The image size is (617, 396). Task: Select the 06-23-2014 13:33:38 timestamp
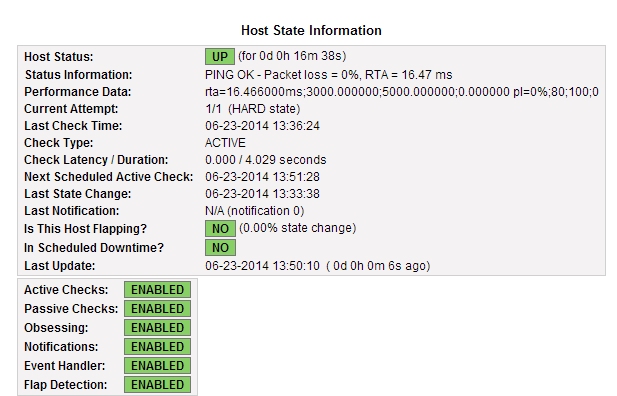pos(262,194)
